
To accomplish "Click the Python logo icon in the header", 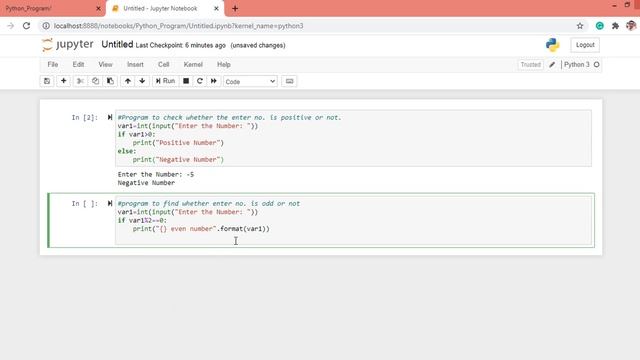I will coord(553,45).
